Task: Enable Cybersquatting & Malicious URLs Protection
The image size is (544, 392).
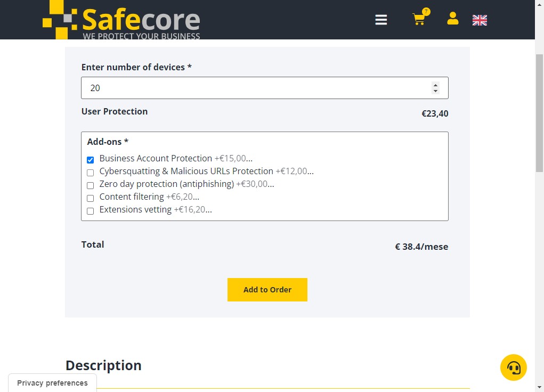Action: click(x=90, y=173)
